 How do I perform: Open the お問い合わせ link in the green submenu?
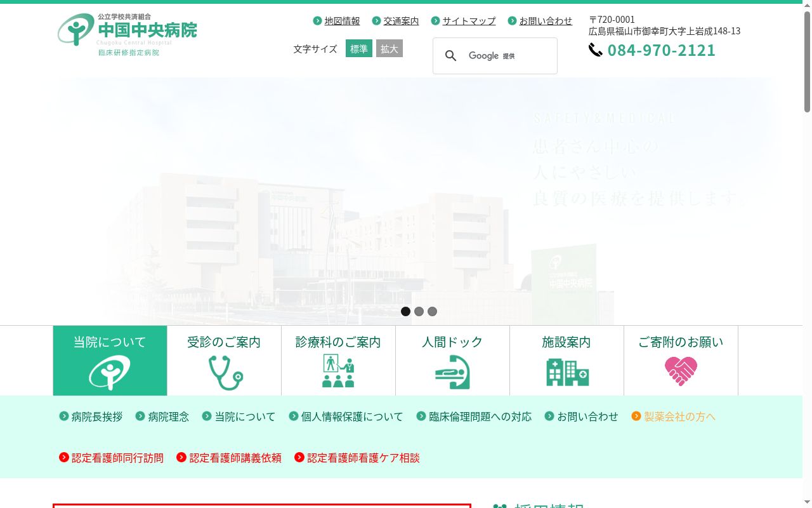pos(587,417)
